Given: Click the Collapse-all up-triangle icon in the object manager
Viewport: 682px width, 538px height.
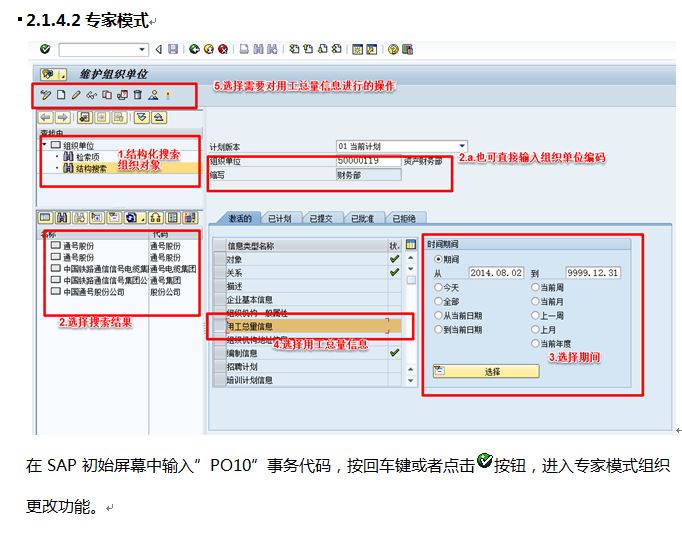Looking at the screenshot, I should point(159,117).
